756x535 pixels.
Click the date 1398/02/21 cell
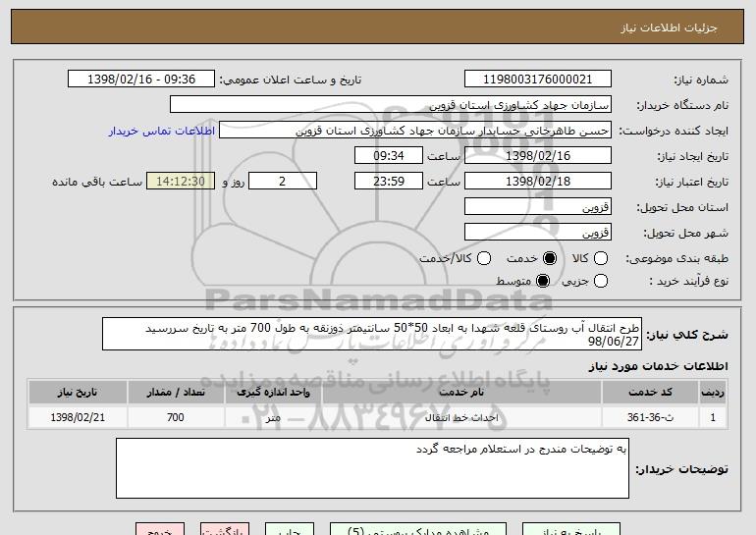[78, 417]
